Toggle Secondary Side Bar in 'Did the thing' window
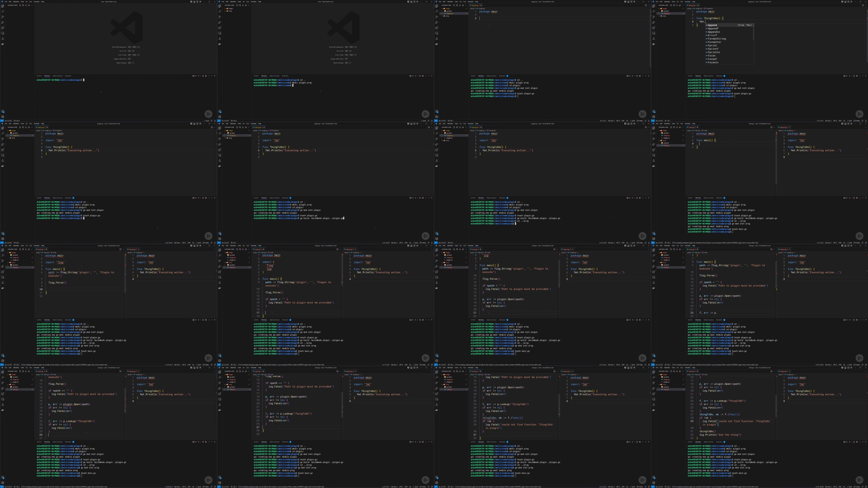The image size is (868, 488). [848, 368]
